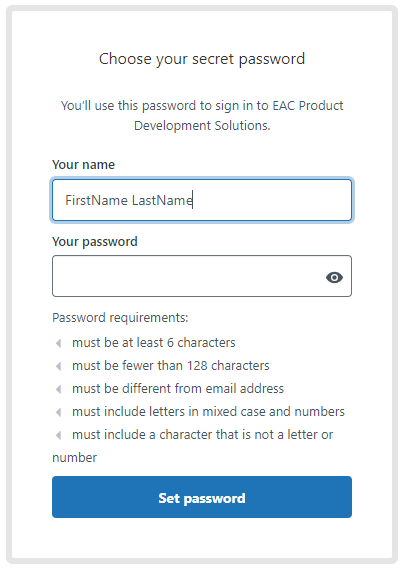
Task: Select the must be different from email address text
Action: click(x=178, y=389)
